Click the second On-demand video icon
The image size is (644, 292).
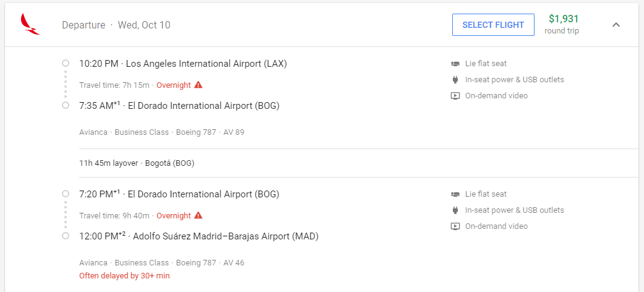tap(455, 226)
